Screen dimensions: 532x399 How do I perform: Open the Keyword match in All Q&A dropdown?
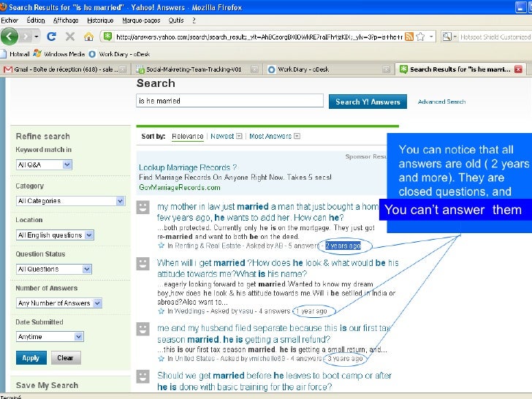tap(44, 164)
